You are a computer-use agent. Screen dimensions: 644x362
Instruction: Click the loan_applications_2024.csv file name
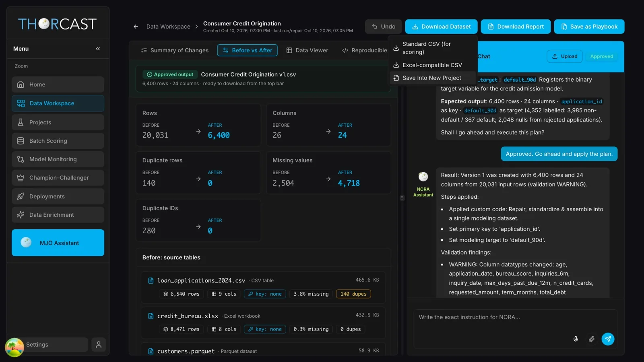click(201, 280)
